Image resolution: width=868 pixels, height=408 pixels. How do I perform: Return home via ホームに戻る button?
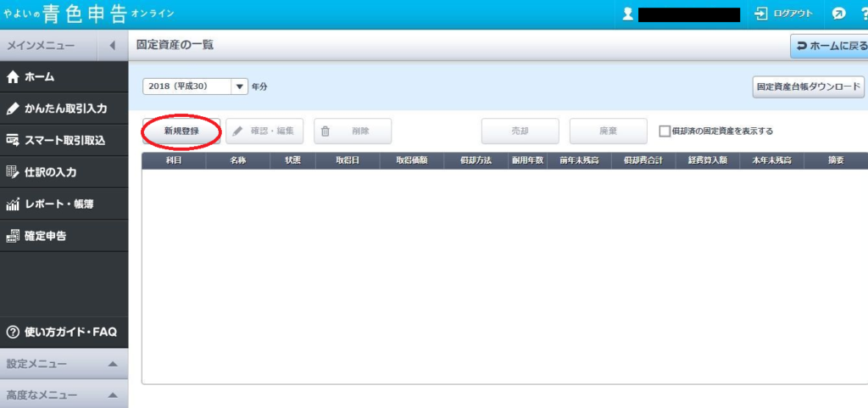pos(830,46)
